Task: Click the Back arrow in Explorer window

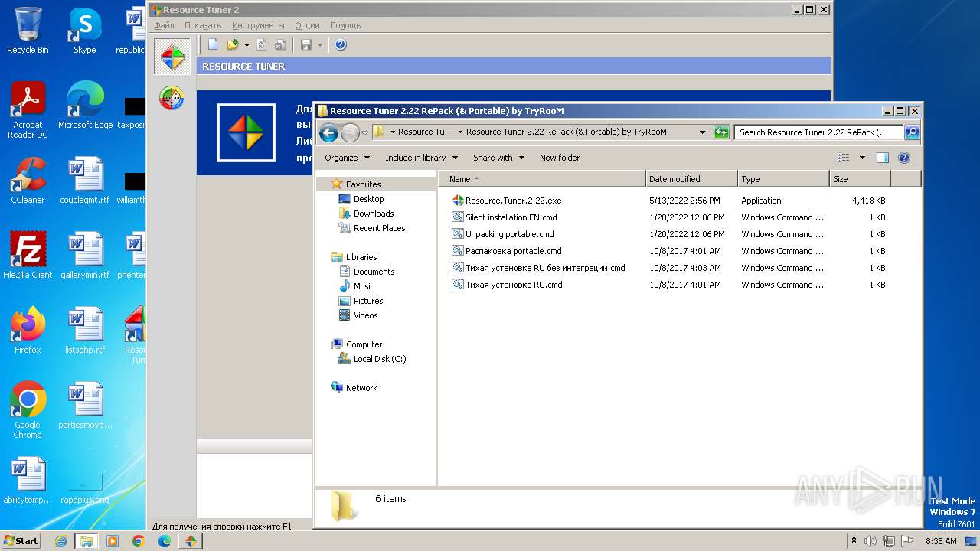Action: tap(329, 132)
